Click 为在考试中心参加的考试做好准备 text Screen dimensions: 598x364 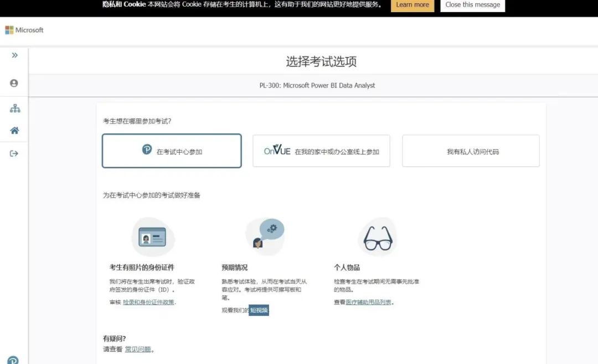point(151,195)
